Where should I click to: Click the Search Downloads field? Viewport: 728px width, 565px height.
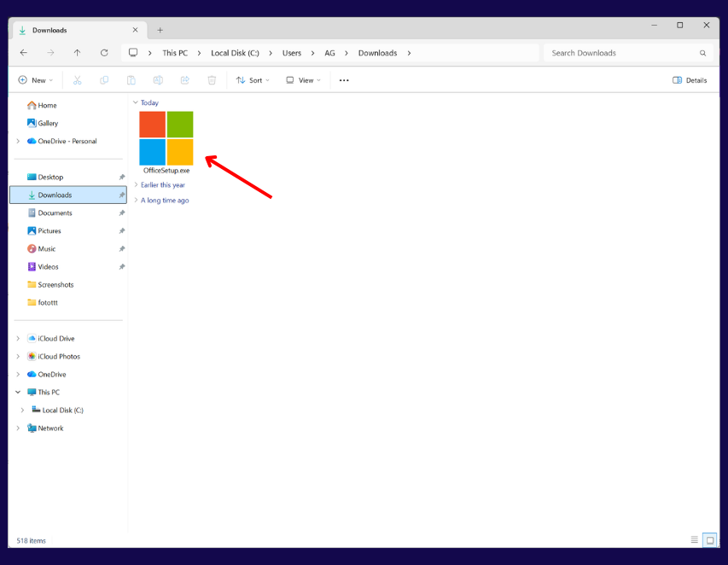[629, 53]
